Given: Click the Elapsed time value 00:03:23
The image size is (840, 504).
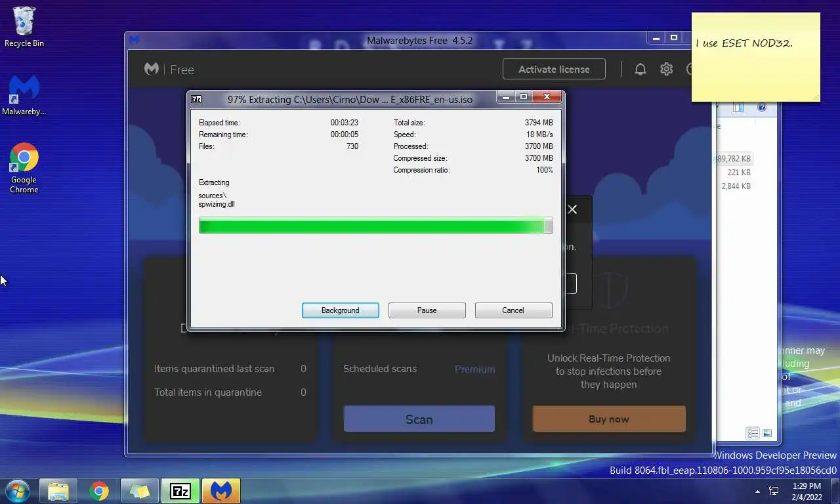Looking at the screenshot, I should (x=345, y=123).
